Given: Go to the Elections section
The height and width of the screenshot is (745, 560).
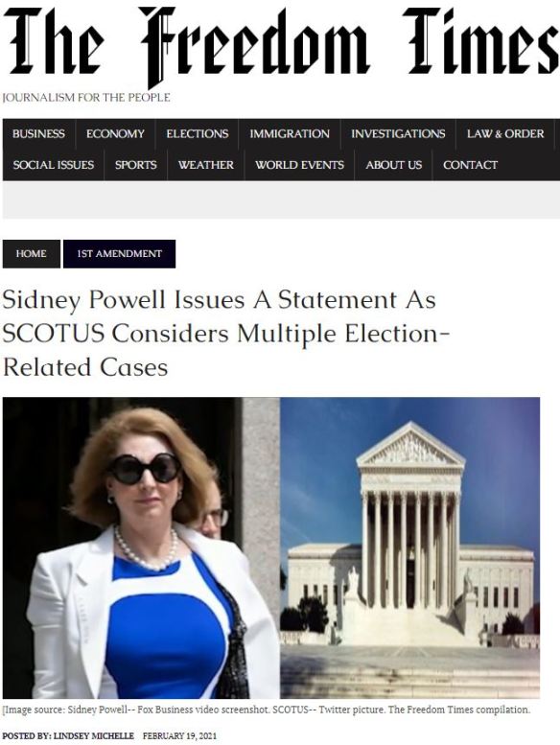Looking at the screenshot, I should click(198, 134).
